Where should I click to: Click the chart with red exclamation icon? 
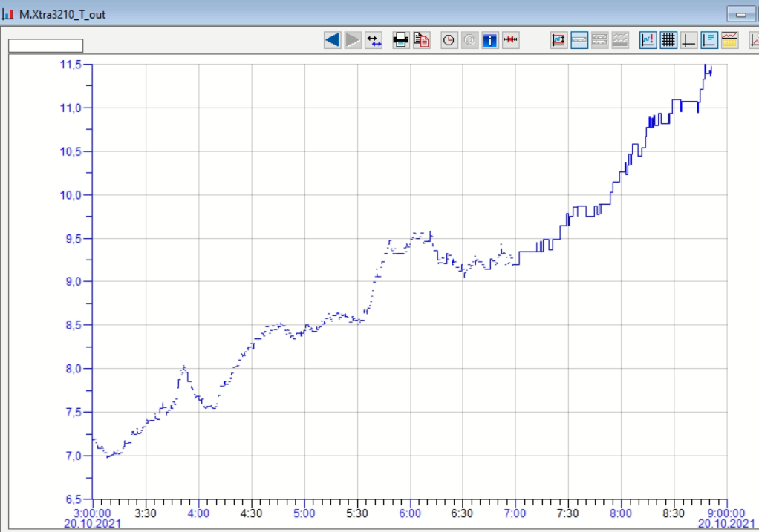[648, 40]
